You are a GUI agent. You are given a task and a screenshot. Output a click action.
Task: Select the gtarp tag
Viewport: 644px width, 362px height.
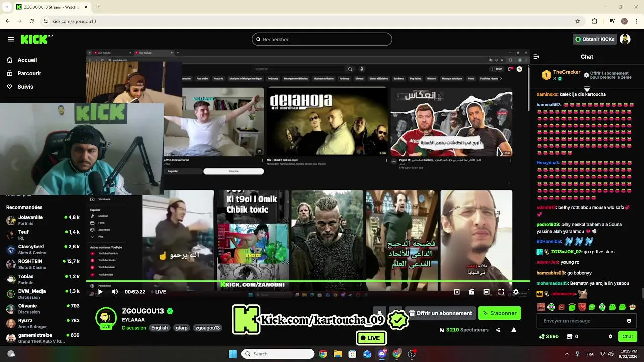(182, 328)
